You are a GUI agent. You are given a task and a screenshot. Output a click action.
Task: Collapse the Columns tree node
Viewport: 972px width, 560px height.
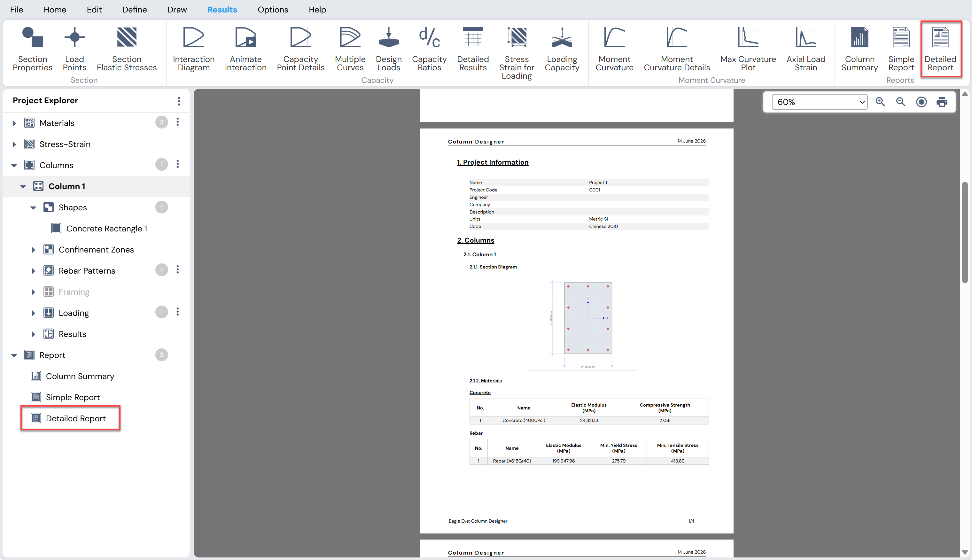[14, 166]
